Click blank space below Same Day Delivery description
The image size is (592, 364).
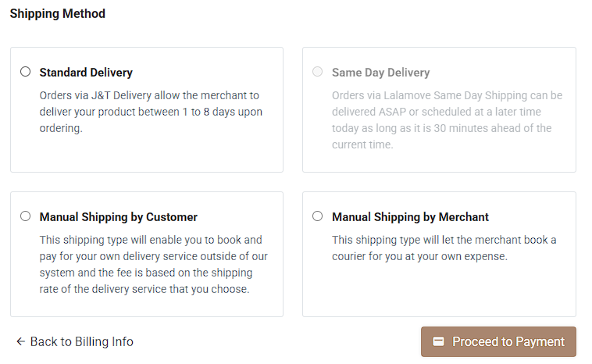(x=439, y=162)
